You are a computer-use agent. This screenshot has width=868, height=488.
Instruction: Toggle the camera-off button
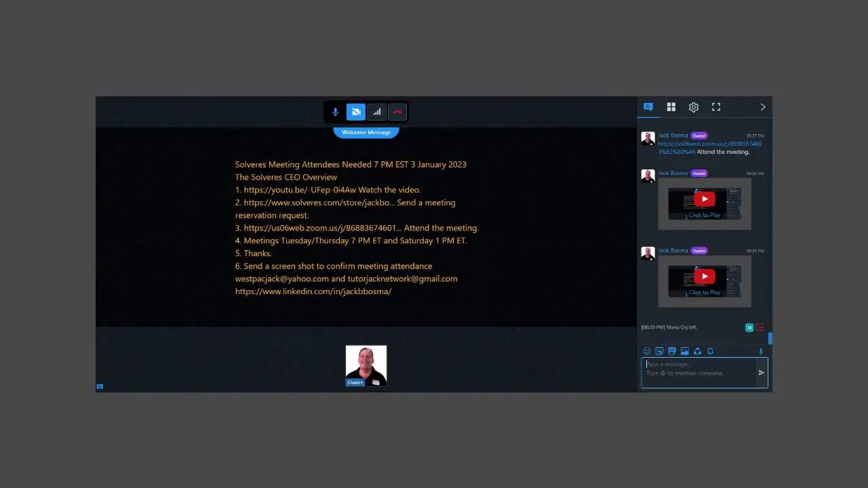point(356,112)
